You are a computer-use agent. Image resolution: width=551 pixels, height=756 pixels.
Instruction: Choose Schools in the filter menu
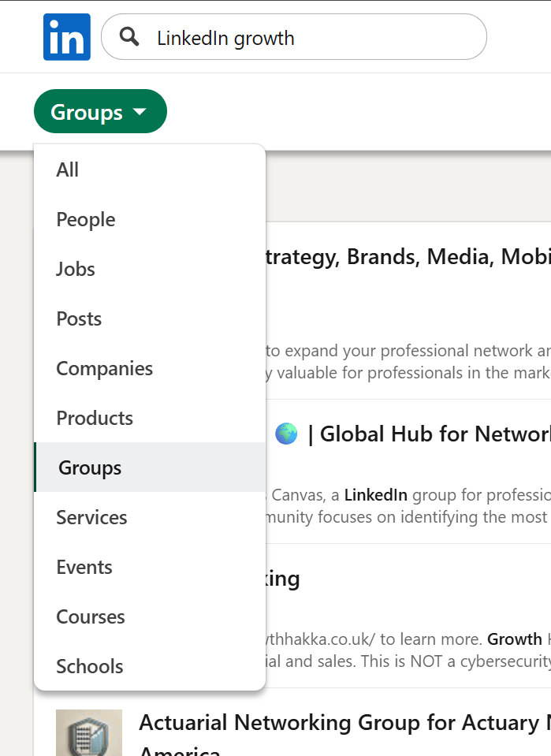(x=150, y=666)
